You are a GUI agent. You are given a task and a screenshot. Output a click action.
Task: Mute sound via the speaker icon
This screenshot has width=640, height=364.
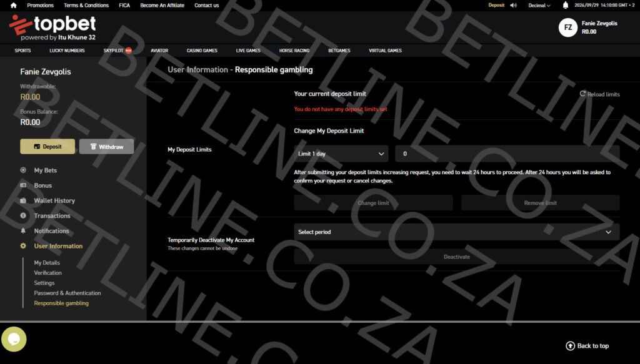[x=514, y=5]
